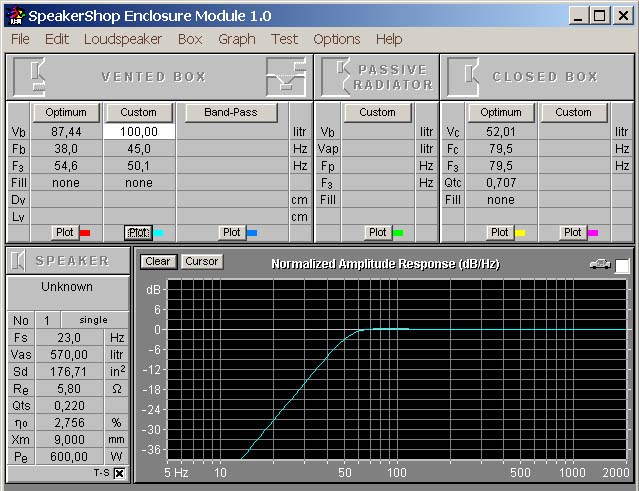639x491 pixels.
Task: Click the custom F3 value 50,1
Action: pyautogui.click(x=139, y=166)
